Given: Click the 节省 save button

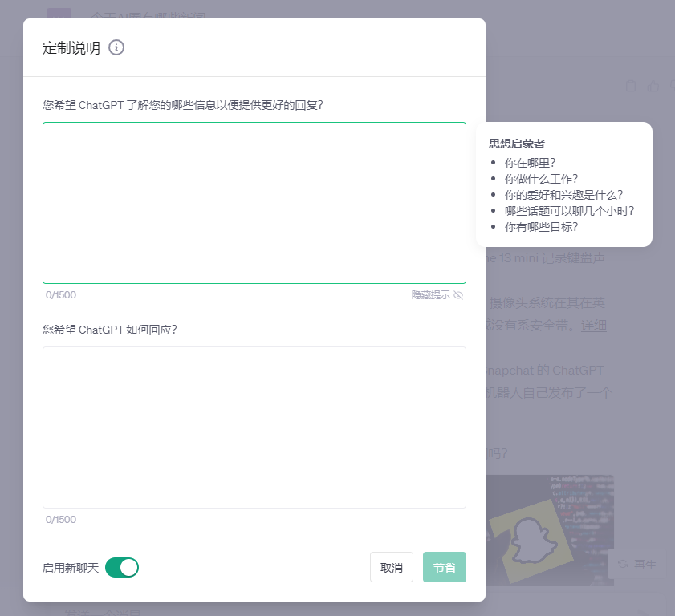Looking at the screenshot, I should [445, 567].
